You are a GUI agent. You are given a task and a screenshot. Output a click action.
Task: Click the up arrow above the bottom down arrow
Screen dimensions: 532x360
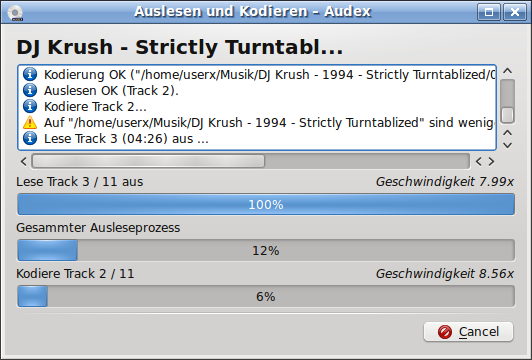508,133
